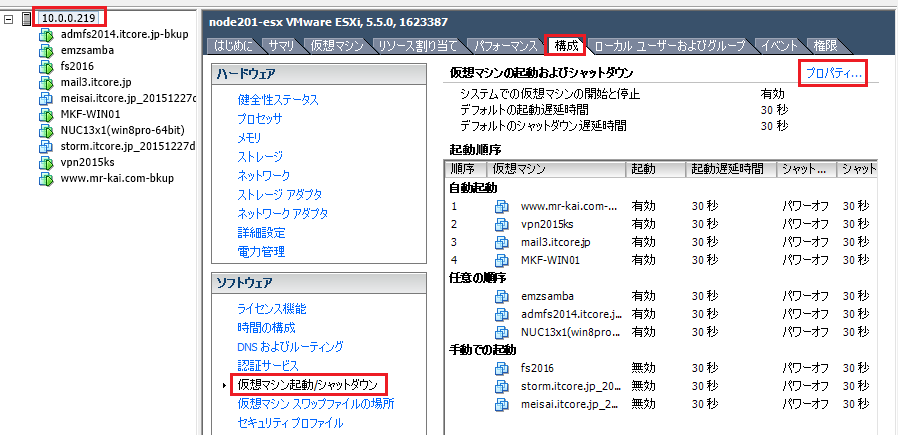
Task: Click the VM icon for admfs2014.itcore.jp-bkup in tree
Action: click(x=45, y=35)
